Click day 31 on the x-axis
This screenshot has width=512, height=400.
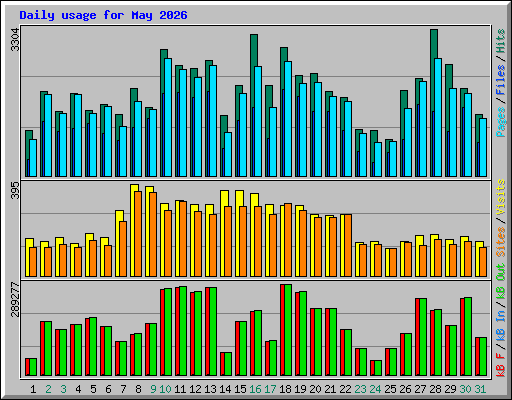coord(480,389)
